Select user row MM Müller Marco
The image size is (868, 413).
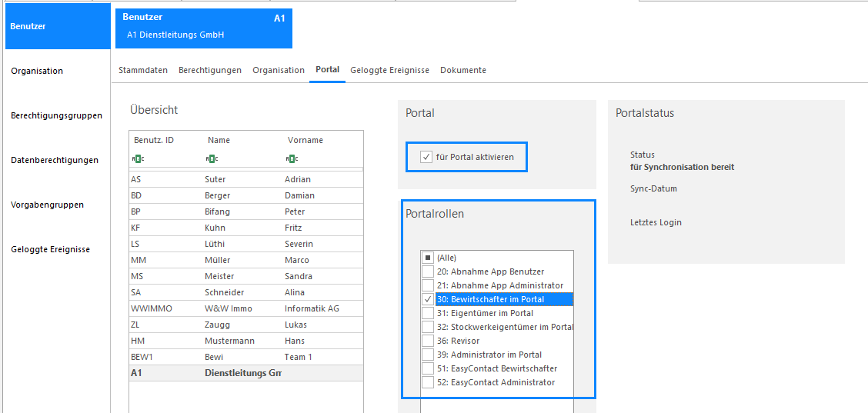(246, 260)
